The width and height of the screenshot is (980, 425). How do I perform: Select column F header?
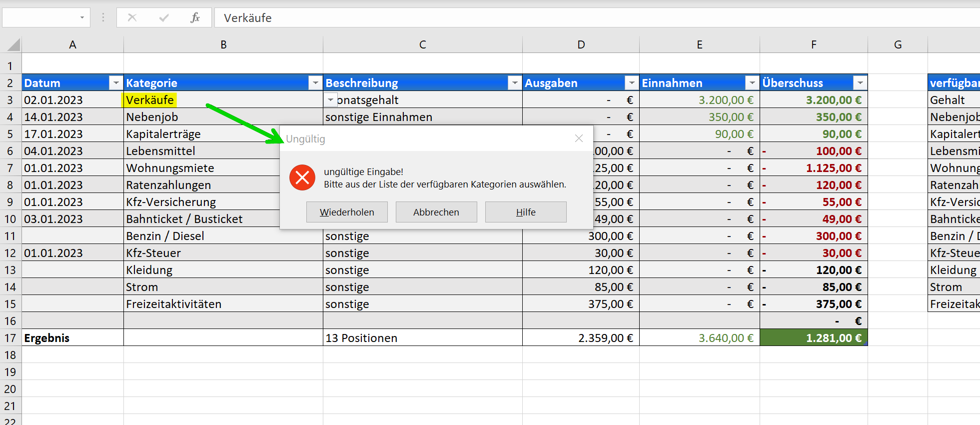(814, 44)
